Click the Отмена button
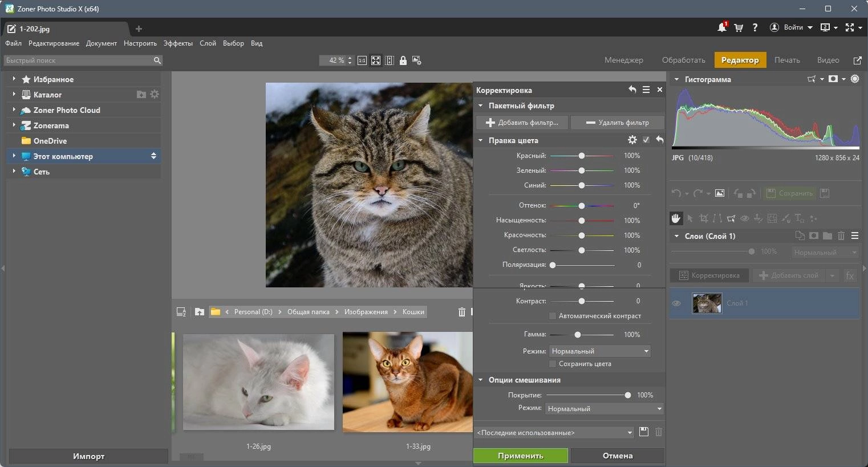Viewport: 868px width, 467px height. click(x=618, y=456)
